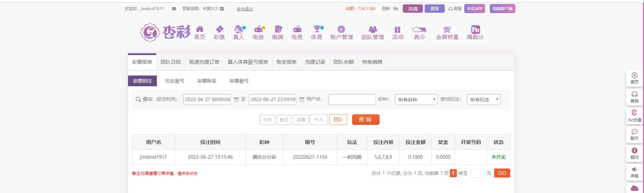Click the 用户名 input field
The width and height of the screenshot is (644, 193).
[x=352, y=99]
